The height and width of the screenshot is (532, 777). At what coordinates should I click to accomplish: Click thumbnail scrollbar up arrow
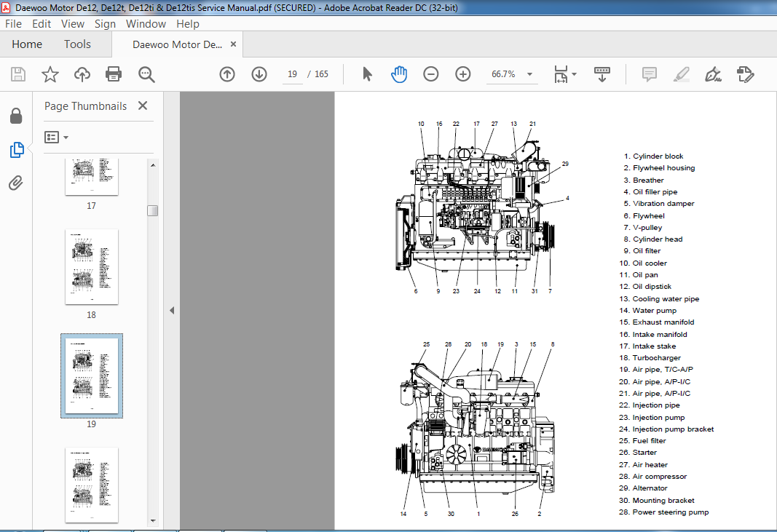[x=153, y=165]
